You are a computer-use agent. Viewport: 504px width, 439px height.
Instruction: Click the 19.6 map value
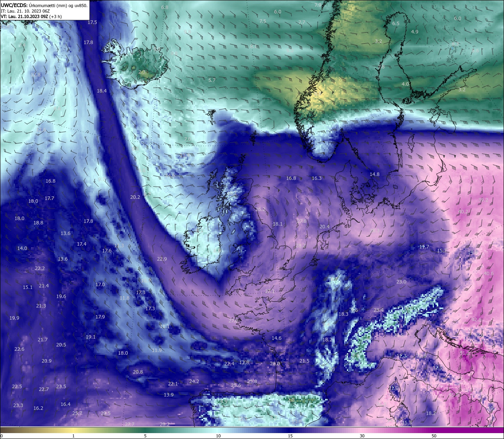click(x=61, y=296)
